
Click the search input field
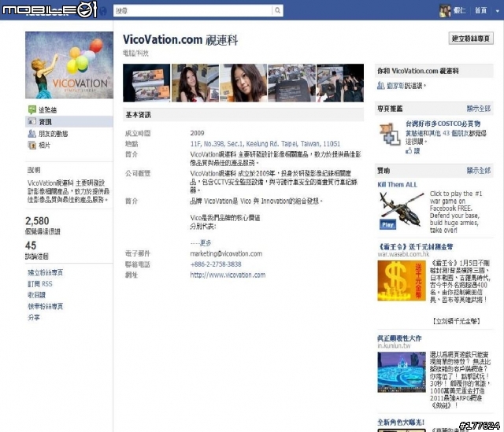click(x=193, y=10)
